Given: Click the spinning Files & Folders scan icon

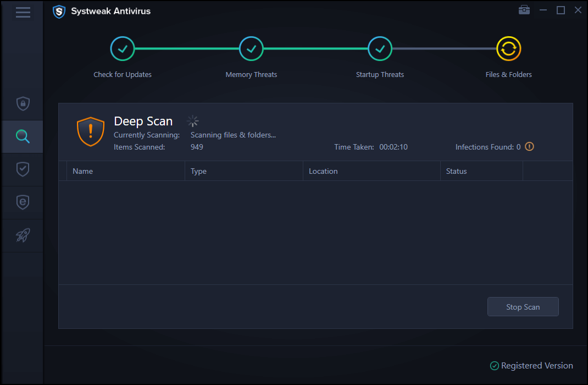Looking at the screenshot, I should point(508,48).
